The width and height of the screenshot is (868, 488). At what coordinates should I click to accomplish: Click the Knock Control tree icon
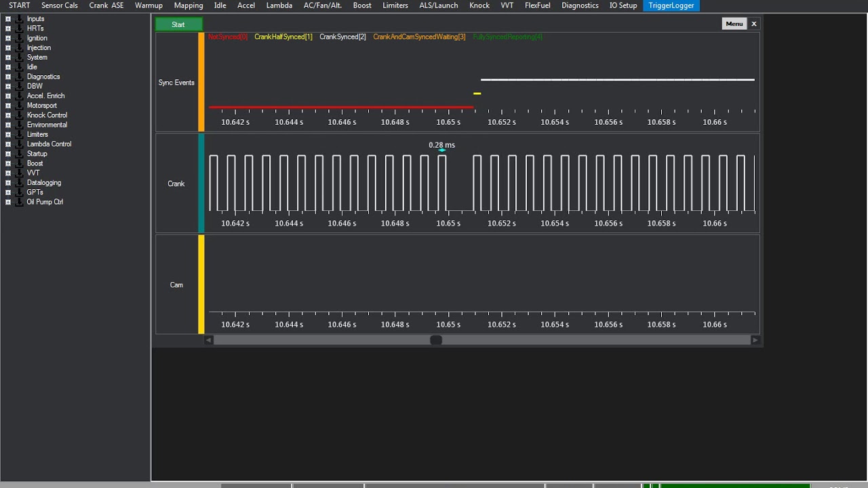click(x=18, y=115)
